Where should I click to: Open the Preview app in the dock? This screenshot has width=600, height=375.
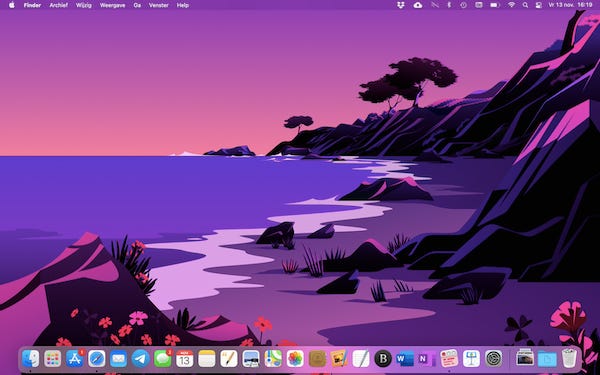coord(251,359)
